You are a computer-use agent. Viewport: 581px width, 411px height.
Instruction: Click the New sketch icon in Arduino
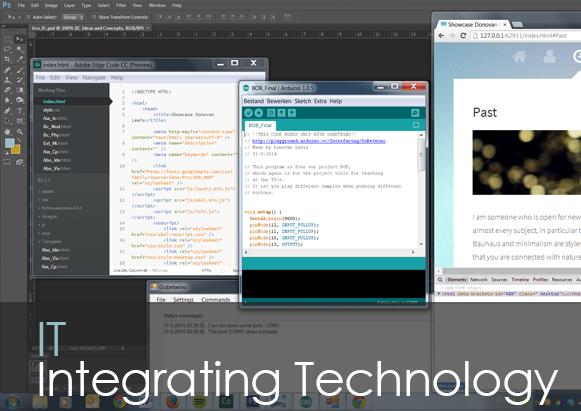tap(271, 113)
